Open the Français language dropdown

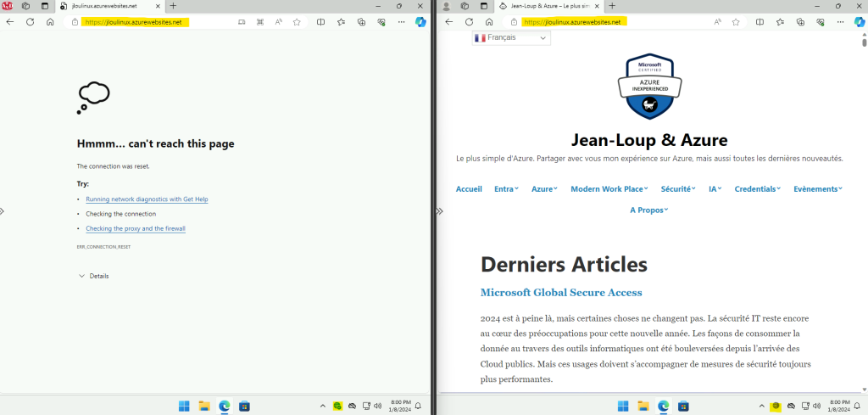511,37
